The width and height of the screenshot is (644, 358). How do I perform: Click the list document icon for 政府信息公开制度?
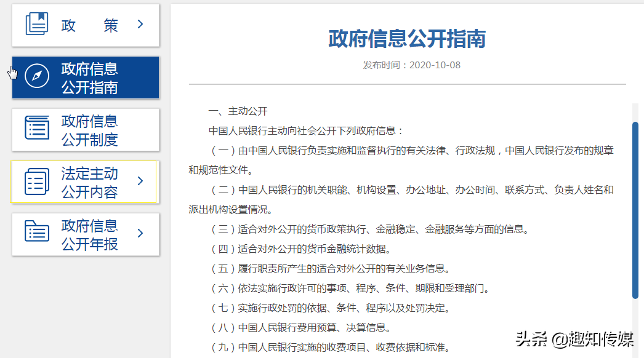[x=37, y=129]
